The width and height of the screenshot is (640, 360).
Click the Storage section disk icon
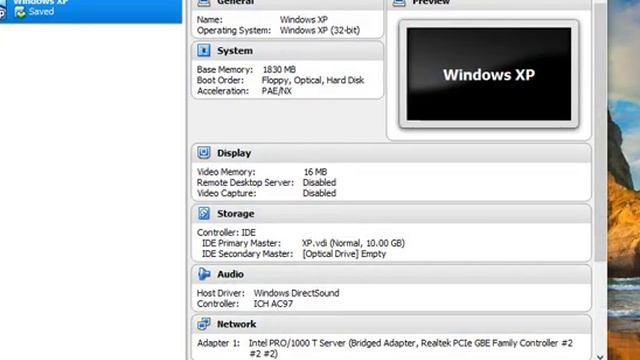[204, 213]
